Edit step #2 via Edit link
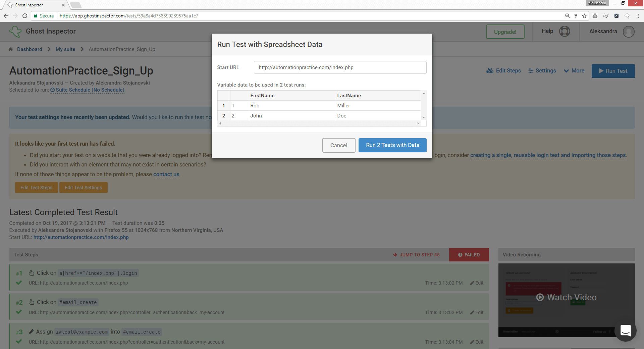The image size is (644, 349). [477, 312]
